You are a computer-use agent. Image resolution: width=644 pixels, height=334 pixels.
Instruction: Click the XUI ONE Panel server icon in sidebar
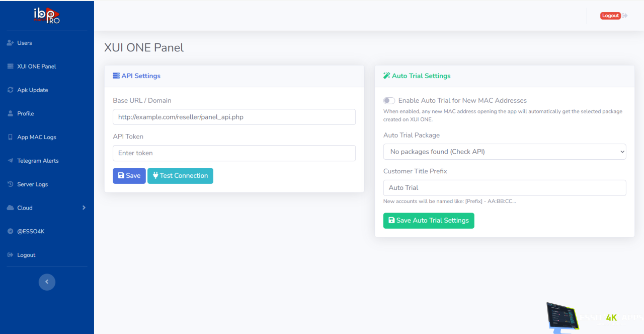[x=10, y=66]
